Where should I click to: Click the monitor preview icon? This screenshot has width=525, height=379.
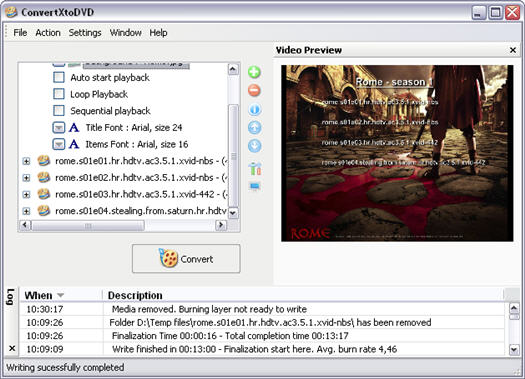click(x=255, y=186)
